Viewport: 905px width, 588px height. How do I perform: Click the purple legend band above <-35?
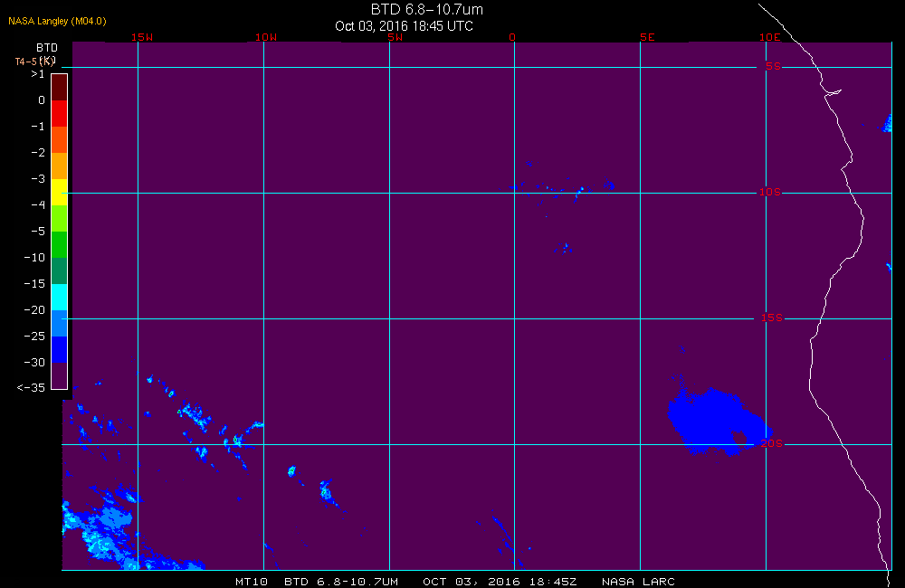click(x=60, y=375)
